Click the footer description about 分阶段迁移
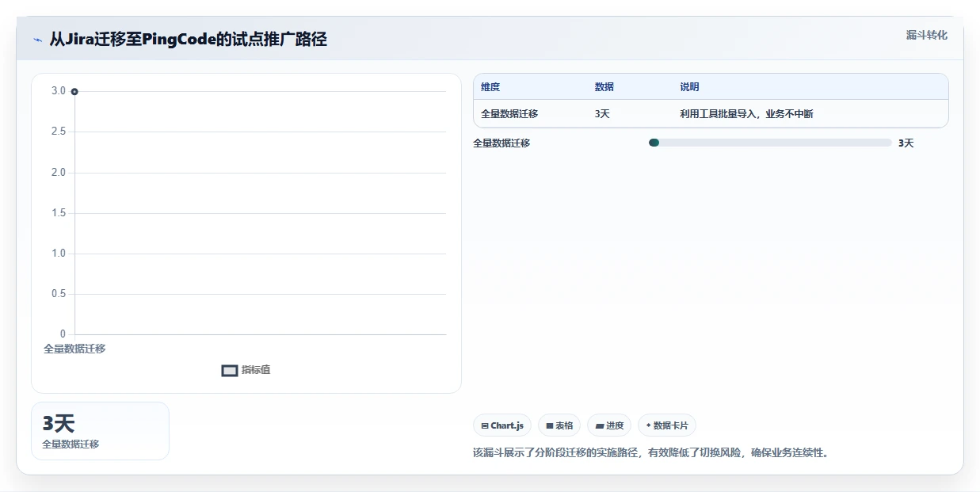Image resolution: width=980 pixels, height=492 pixels. tap(650, 453)
